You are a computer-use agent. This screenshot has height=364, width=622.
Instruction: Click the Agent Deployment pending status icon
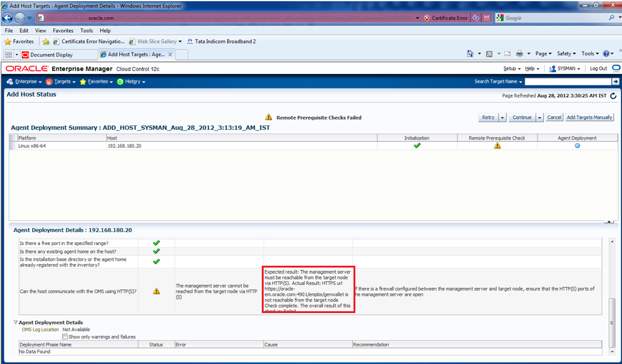coord(577,146)
